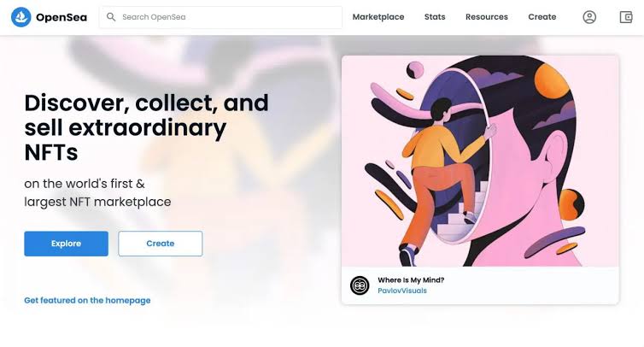Focus the Search OpenSea field
Screen dimensions: 644x347
click(220, 17)
